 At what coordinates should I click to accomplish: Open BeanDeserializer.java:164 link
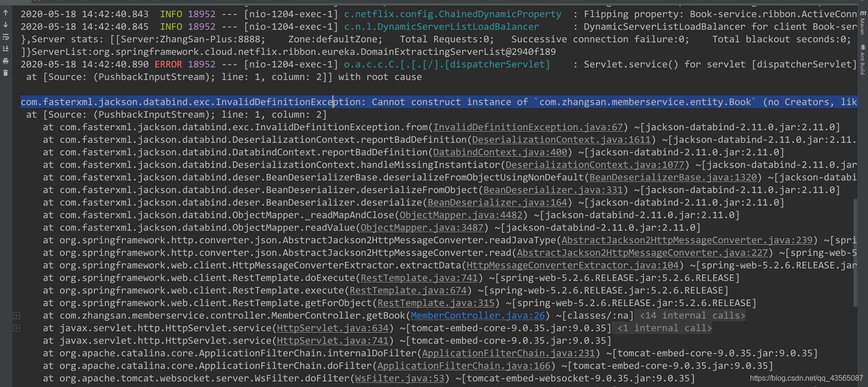coord(497,202)
